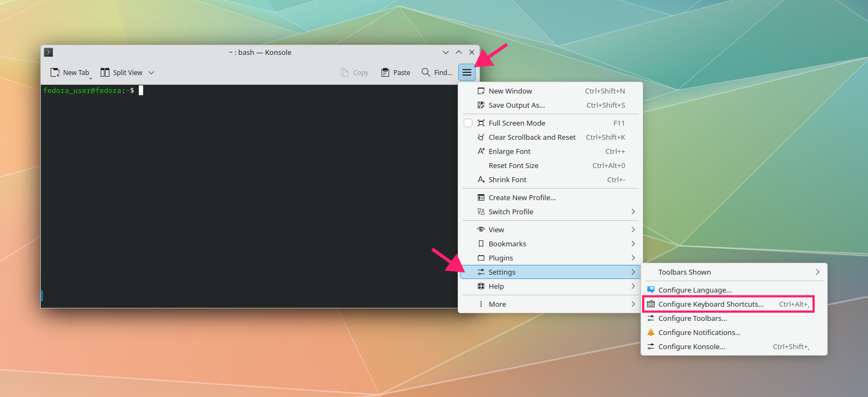The width and height of the screenshot is (868, 397).
Task: Click the New Window icon
Action: tap(481, 91)
